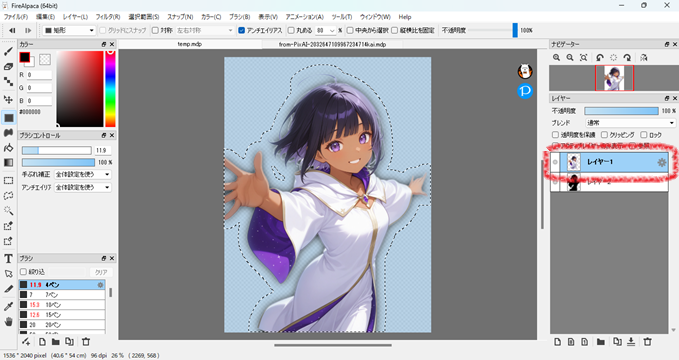
Task: Delete the selected brush
Action: [86, 342]
